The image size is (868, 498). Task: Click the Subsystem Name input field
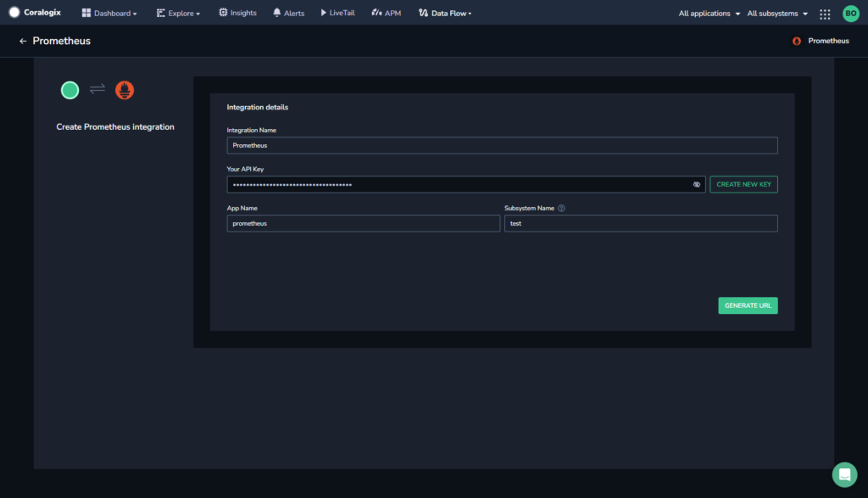pyautogui.click(x=641, y=223)
